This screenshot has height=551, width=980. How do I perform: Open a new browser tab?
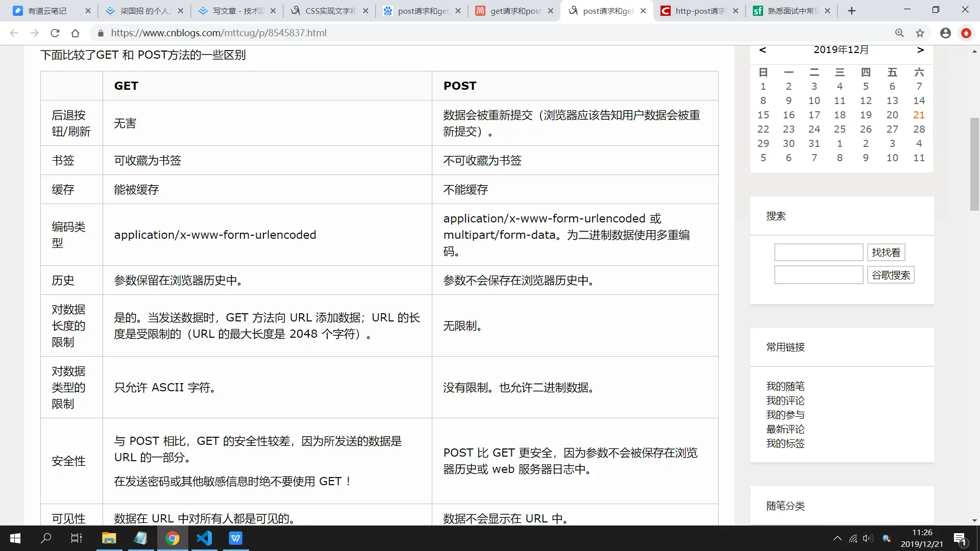pos(851,11)
